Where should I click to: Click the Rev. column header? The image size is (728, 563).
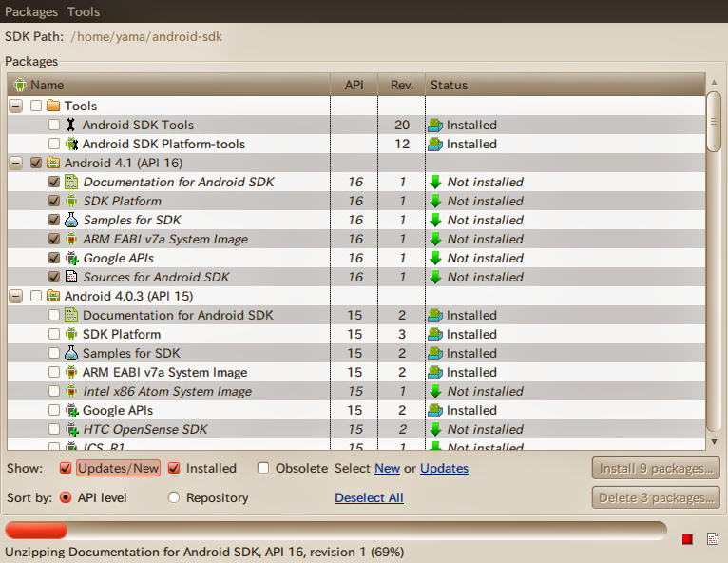click(x=402, y=85)
